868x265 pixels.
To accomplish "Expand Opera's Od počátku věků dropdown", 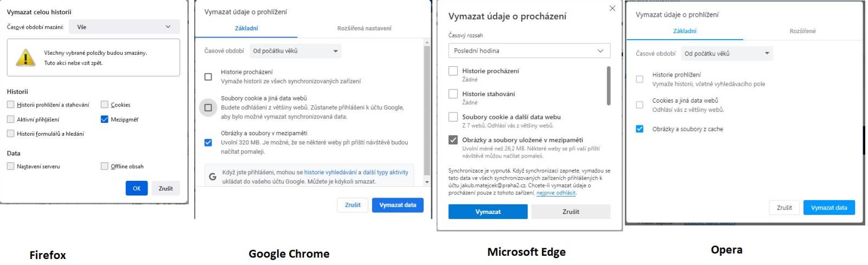I will [727, 53].
